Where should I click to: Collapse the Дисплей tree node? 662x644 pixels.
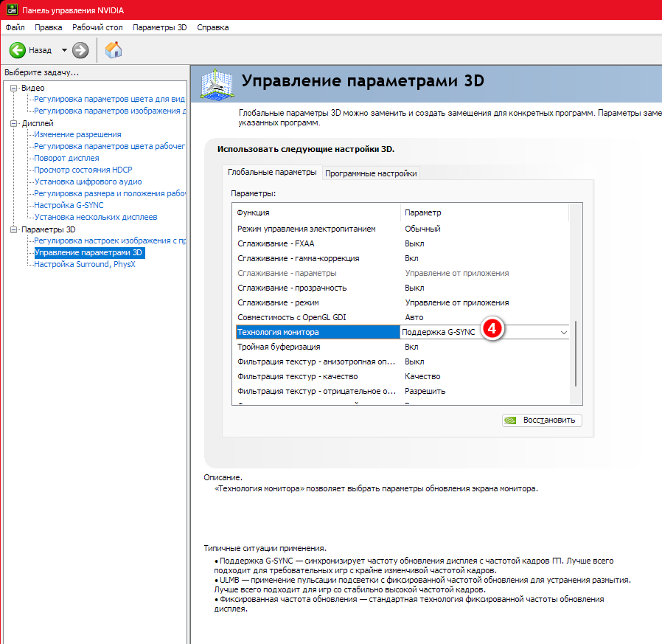point(14,123)
